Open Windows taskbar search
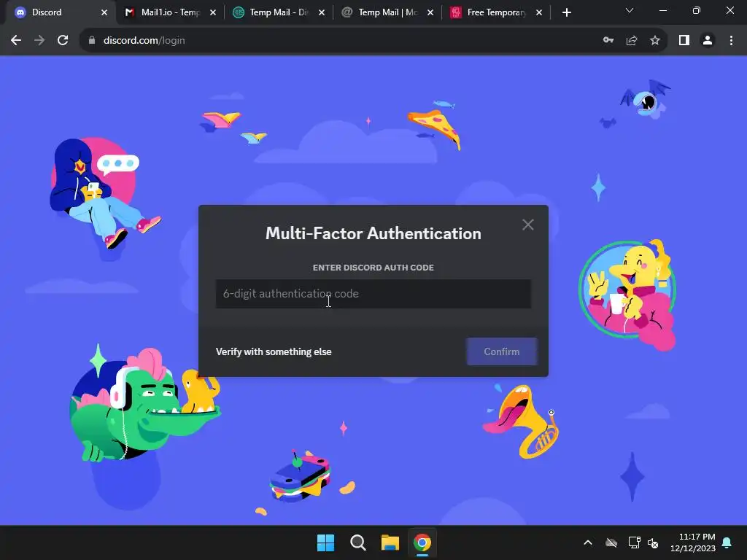This screenshot has width=747, height=560. [357, 542]
